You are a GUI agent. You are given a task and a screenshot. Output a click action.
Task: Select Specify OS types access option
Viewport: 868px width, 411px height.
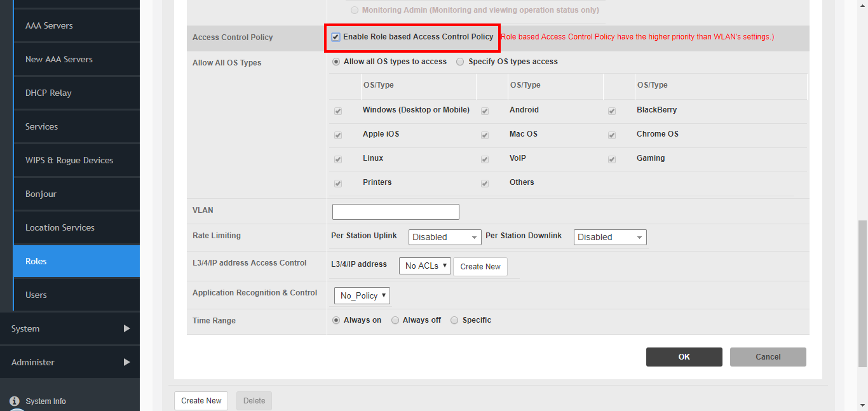tap(459, 61)
